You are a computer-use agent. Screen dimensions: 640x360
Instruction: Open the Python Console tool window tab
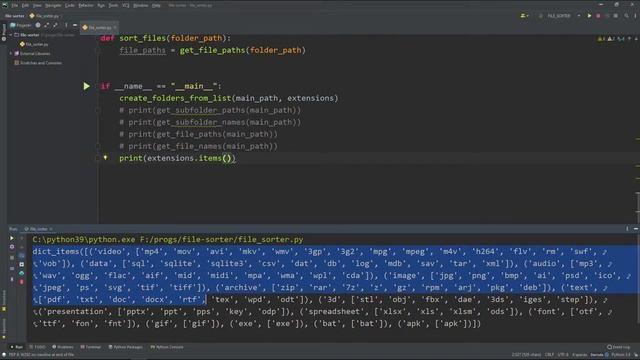(x=167, y=347)
